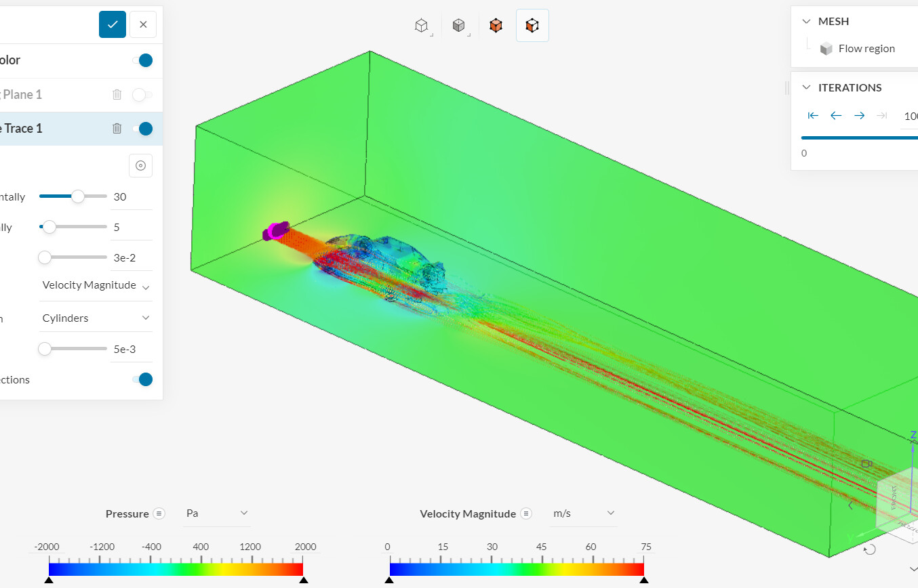Confirm with the blue checkmark button
918x588 pixels.
[x=112, y=24]
